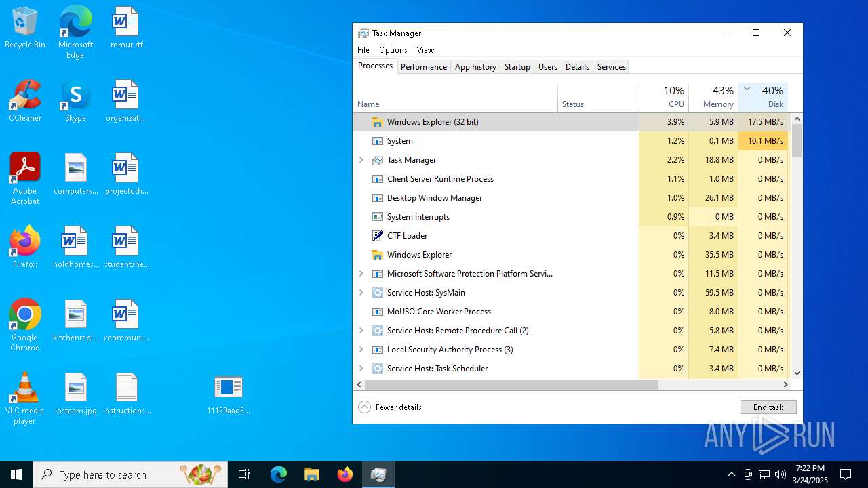Open Edge from the taskbar
Viewport: 868px width, 488px height.
click(279, 474)
